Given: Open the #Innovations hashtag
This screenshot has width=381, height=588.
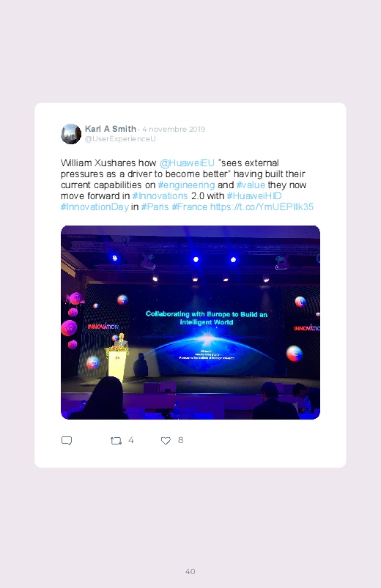Looking at the screenshot, I should click(160, 196).
